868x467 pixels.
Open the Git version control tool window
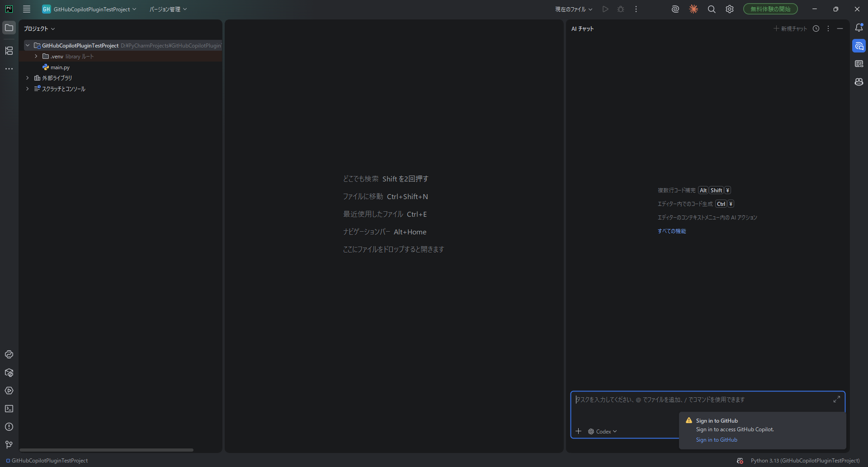coord(9,445)
